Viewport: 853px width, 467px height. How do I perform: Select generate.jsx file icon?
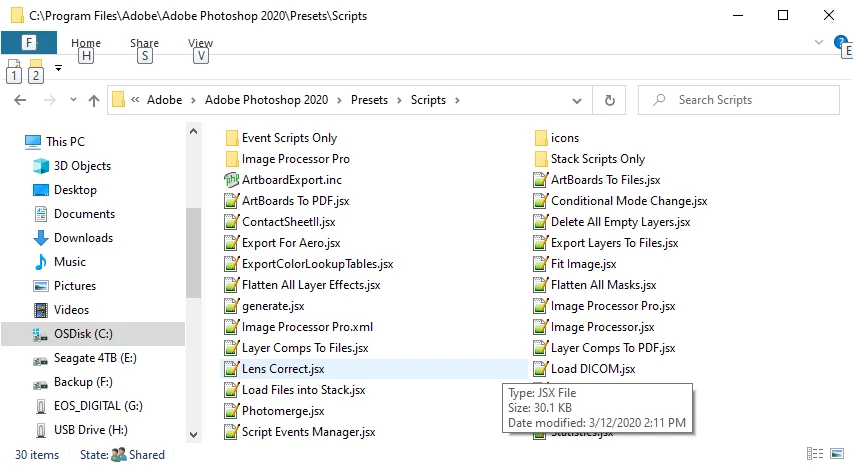232,306
